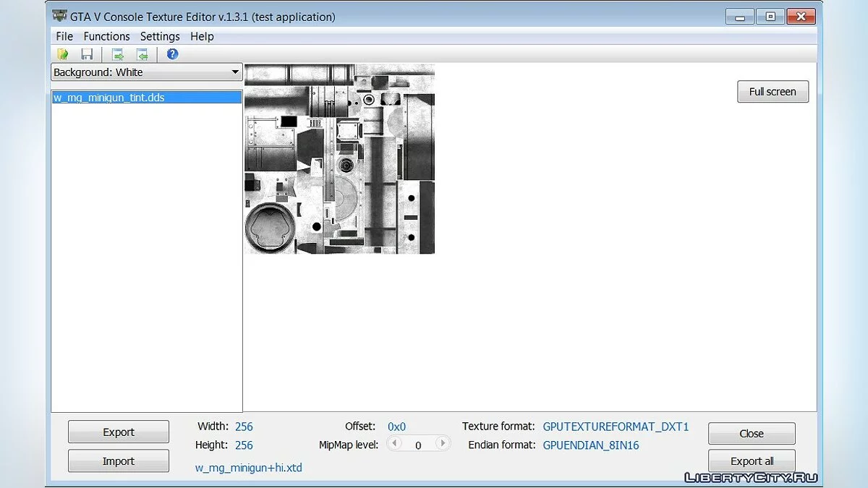Image resolution: width=868 pixels, height=488 pixels.
Task: Open the Functions menu
Action: [106, 36]
